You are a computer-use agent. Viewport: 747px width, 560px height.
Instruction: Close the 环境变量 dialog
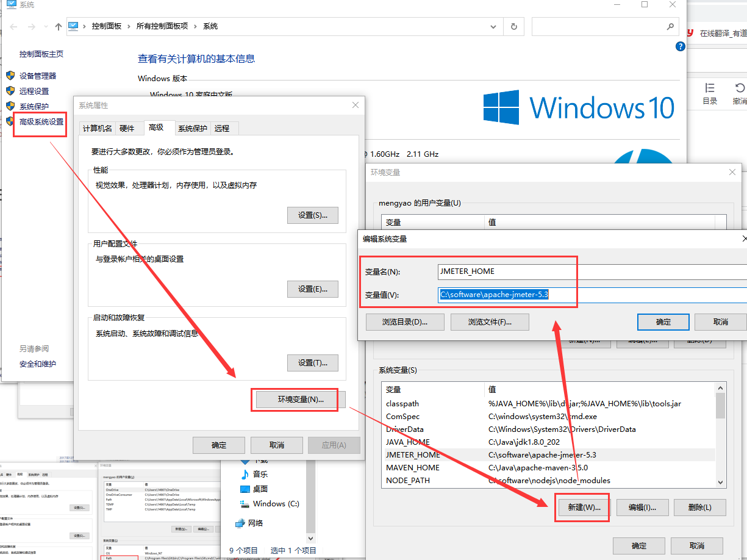[x=732, y=173]
